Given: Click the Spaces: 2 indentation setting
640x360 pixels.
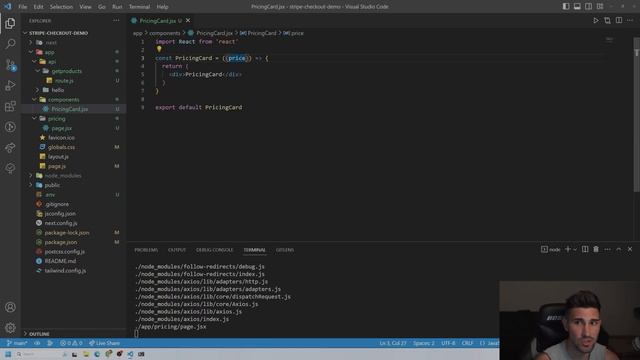Looking at the screenshot, I should point(423,343).
